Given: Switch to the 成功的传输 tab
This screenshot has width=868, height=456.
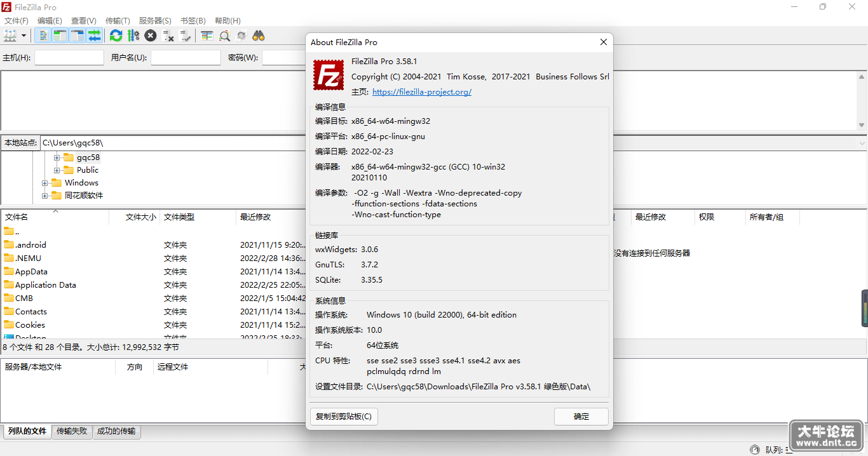Looking at the screenshot, I should 116,431.
